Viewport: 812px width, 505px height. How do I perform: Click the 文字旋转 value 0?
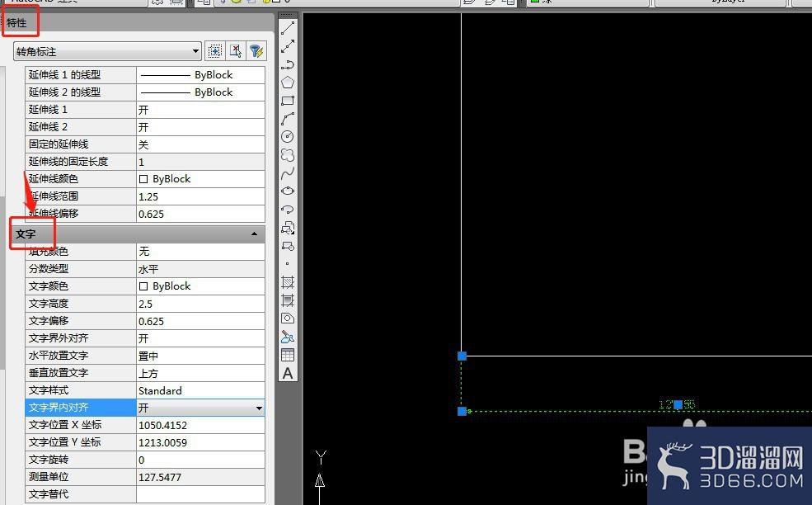point(200,460)
